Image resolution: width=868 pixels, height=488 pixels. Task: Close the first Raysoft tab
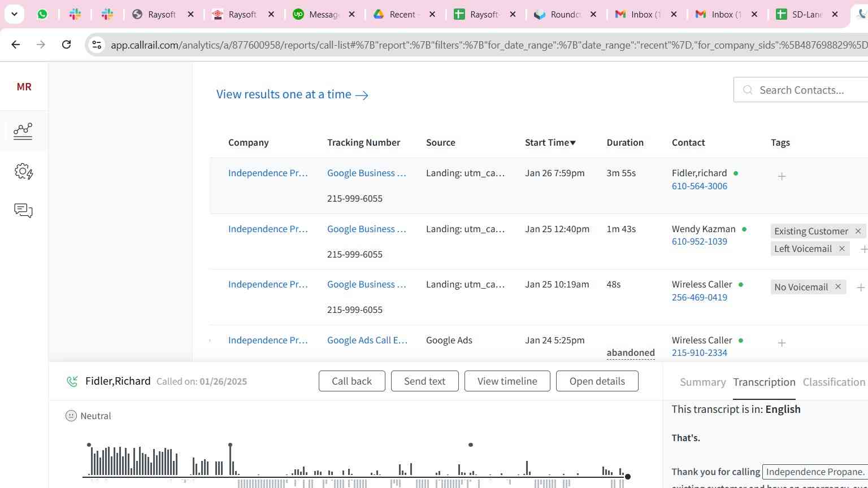point(190,14)
